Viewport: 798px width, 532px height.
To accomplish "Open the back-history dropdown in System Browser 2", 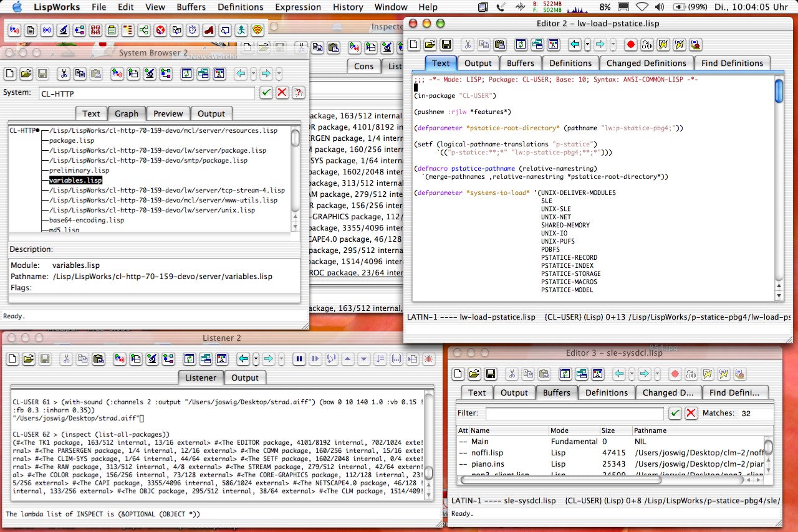I will [x=253, y=74].
